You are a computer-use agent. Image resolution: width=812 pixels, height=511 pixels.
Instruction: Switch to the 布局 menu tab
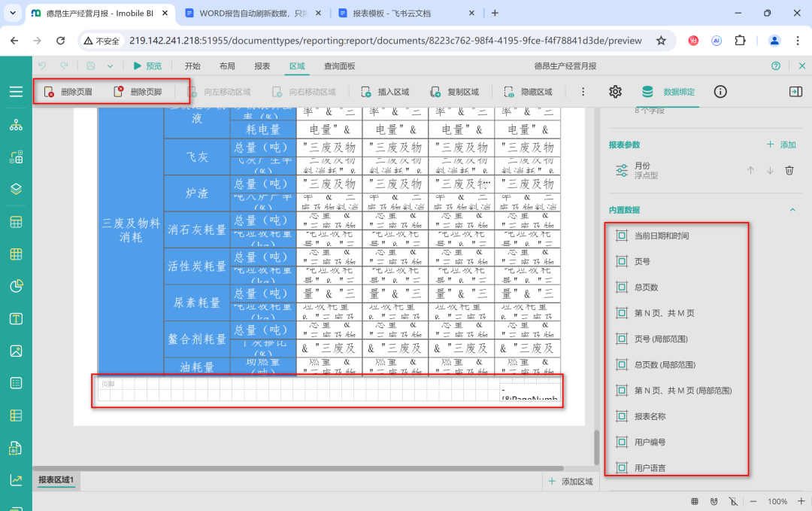click(227, 66)
